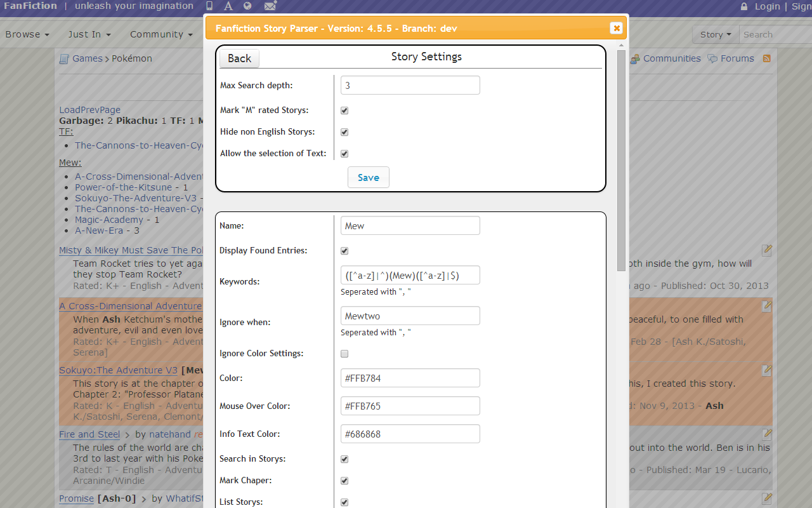Click the Communities icon
Viewport: 812px width, 508px height.
(635, 58)
